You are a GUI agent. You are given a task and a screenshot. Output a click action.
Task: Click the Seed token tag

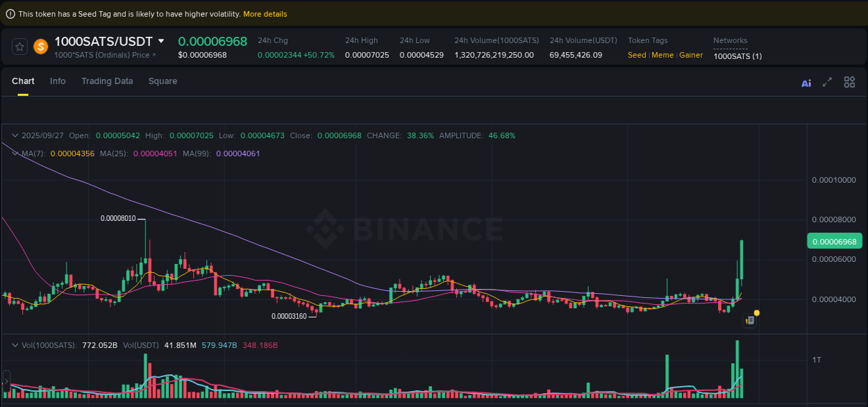click(x=636, y=55)
